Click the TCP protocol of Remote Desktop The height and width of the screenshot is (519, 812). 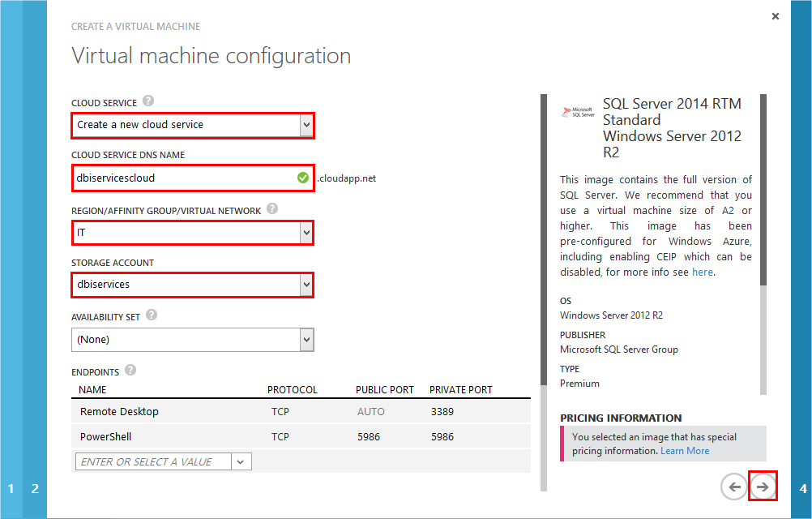pos(280,412)
